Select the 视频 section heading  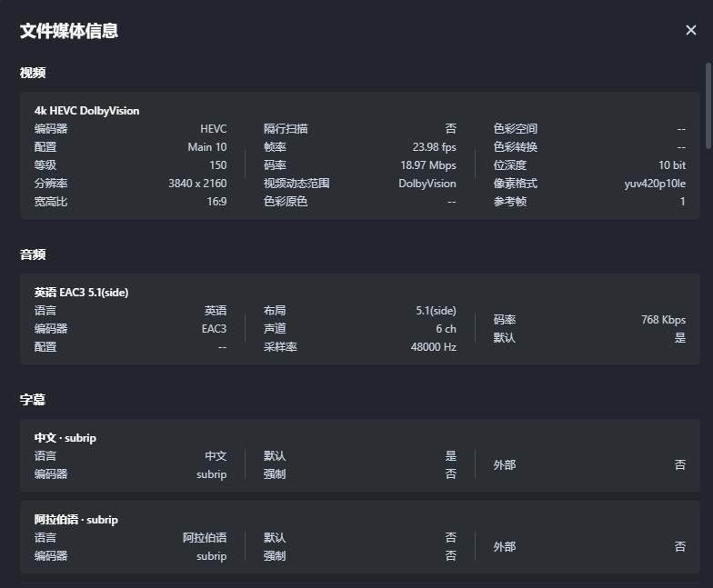coord(33,73)
